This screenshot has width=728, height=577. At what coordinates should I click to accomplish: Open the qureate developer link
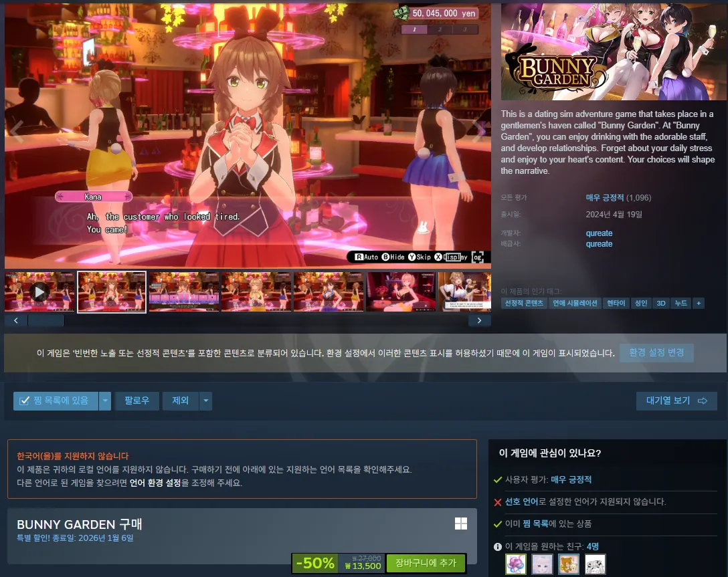pyautogui.click(x=599, y=233)
